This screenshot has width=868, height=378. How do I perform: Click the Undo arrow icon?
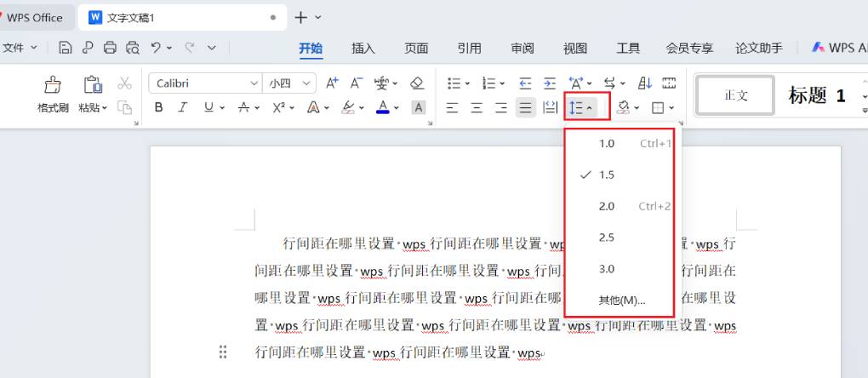pyautogui.click(x=156, y=49)
